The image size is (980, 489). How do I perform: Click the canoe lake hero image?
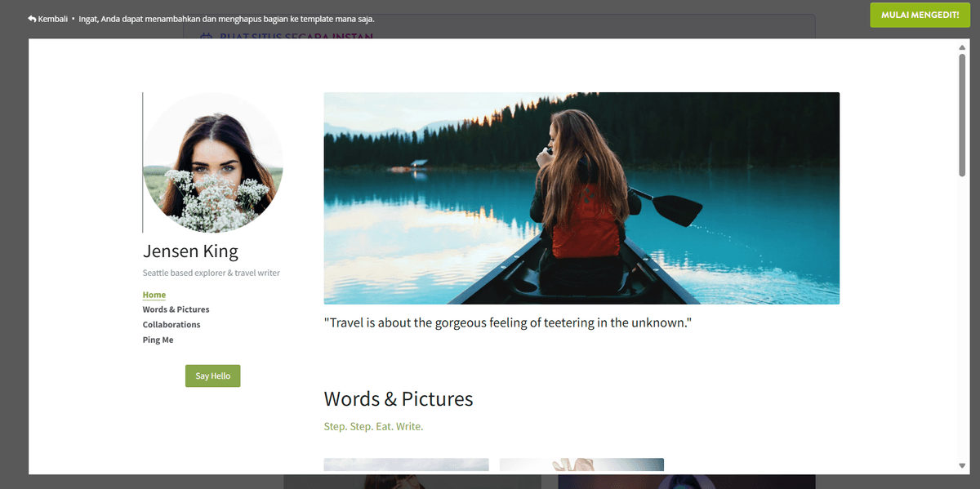coord(581,198)
